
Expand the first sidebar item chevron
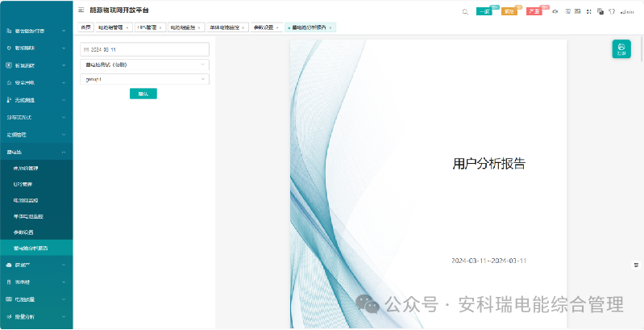64,31
